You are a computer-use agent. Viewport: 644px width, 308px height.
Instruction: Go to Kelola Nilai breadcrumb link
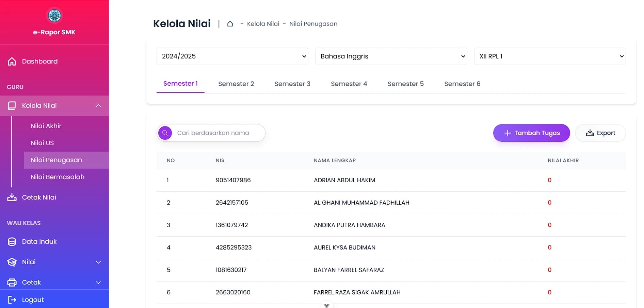click(263, 24)
